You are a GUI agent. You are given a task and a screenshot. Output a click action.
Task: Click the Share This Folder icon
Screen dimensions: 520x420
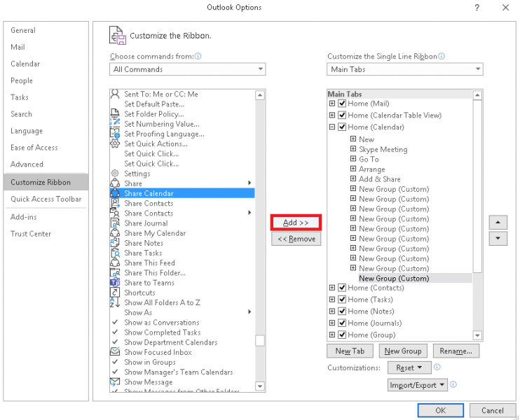pos(115,272)
